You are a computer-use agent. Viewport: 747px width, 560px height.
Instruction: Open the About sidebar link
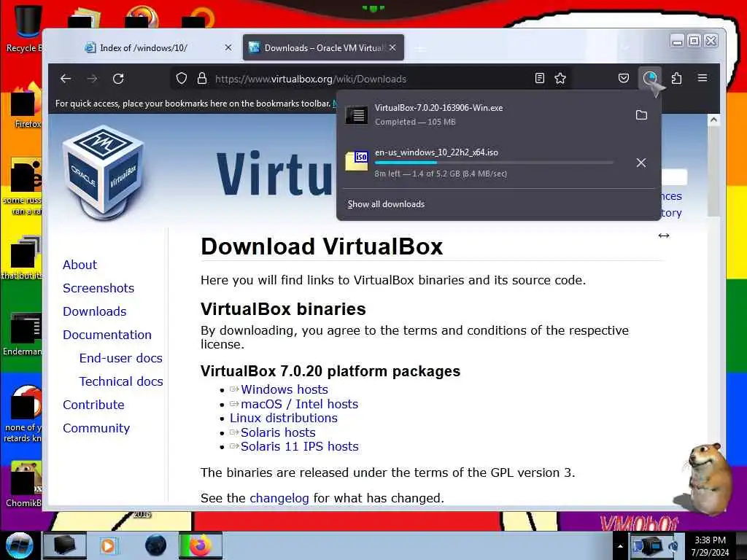(x=80, y=265)
